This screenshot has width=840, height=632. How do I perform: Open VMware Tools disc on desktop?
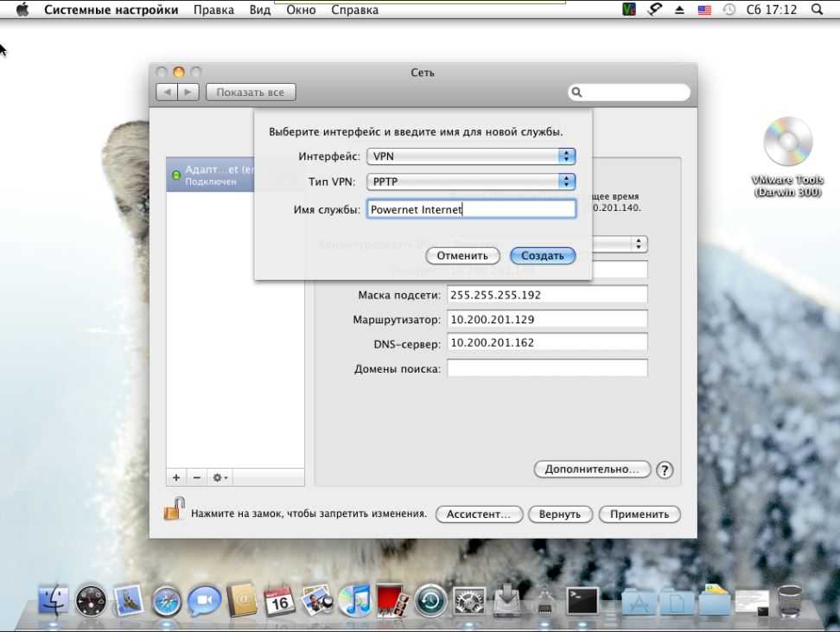click(x=787, y=156)
